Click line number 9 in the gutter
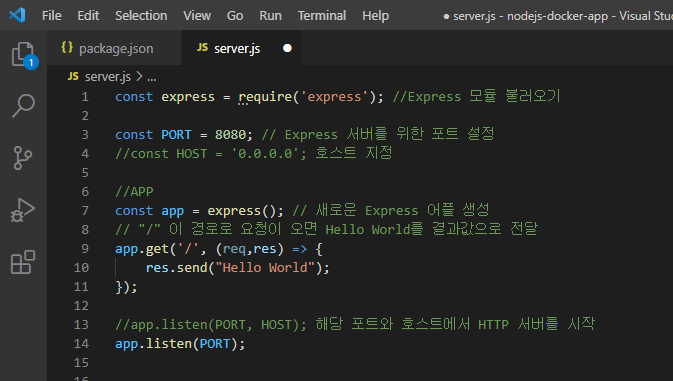The height and width of the screenshot is (381, 673). (85, 249)
